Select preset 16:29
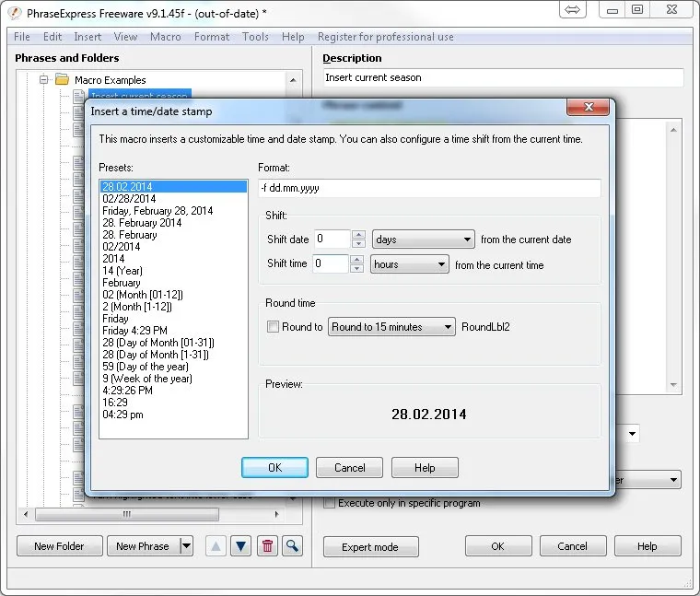The width and height of the screenshot is (700, 596). coord(173,403)
